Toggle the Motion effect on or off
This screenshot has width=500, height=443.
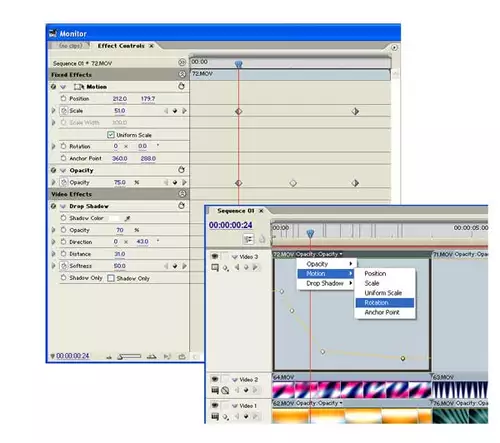point(53,87)
